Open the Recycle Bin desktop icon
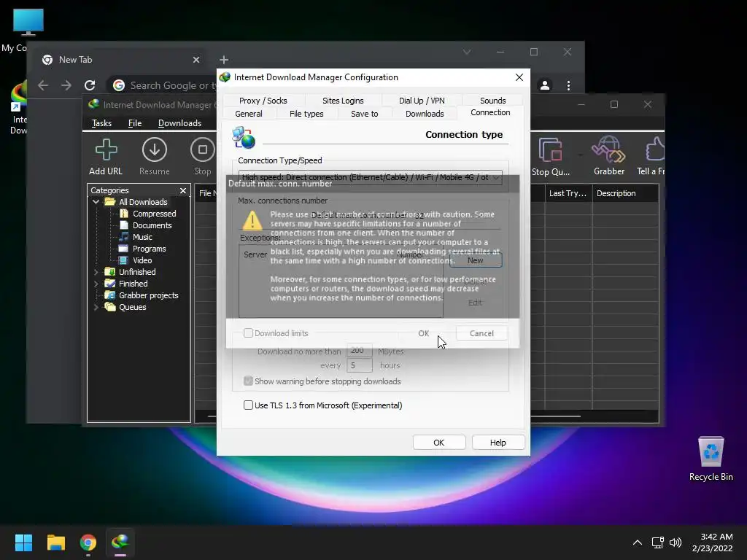Screen dimensions: 747x560 711,459
